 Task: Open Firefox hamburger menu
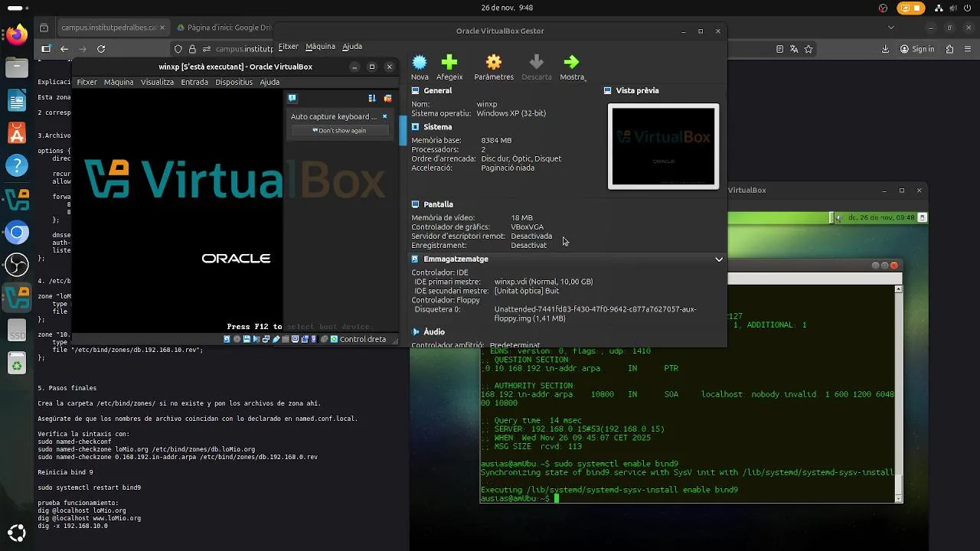pos(967,49)
